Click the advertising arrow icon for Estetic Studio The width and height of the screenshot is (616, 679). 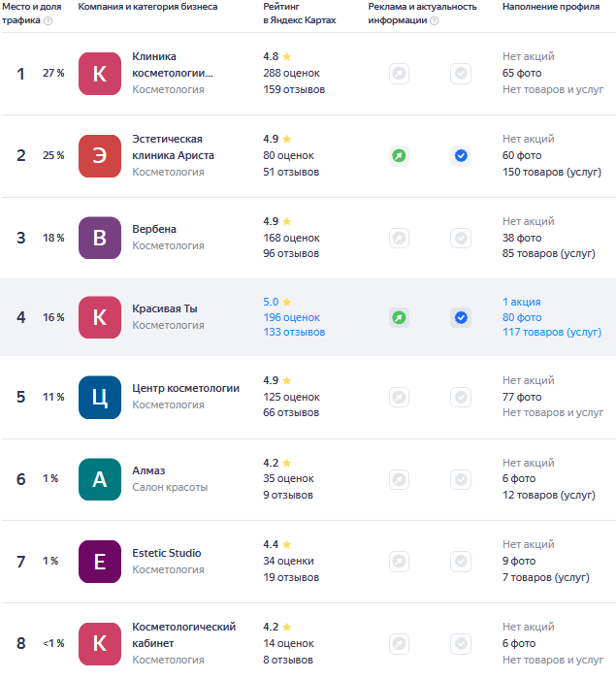click(x=399, y=562)
